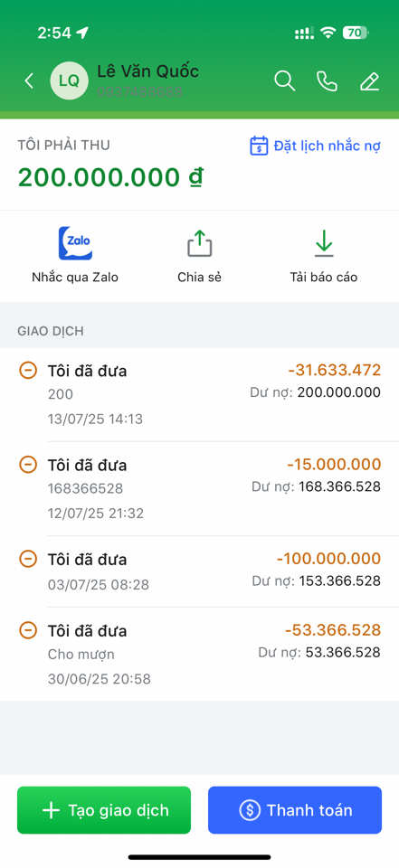Tap the LQ avatar circle

[x=70, y=80]
